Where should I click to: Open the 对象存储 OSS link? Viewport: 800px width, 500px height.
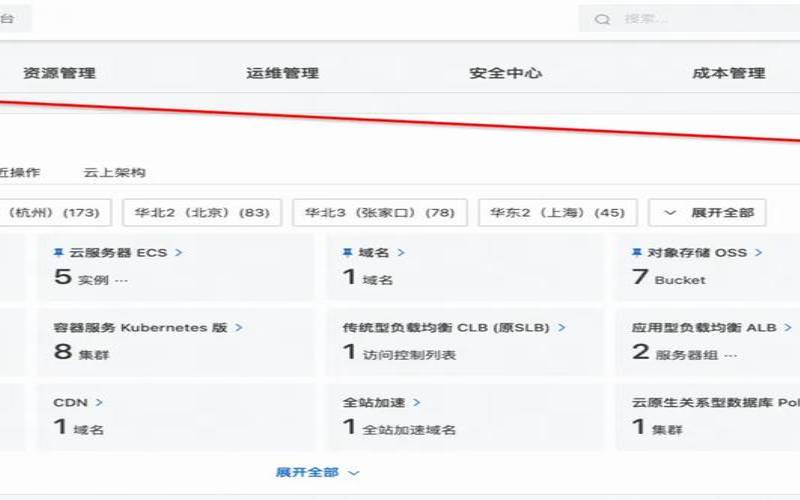(x=697, y=253)
